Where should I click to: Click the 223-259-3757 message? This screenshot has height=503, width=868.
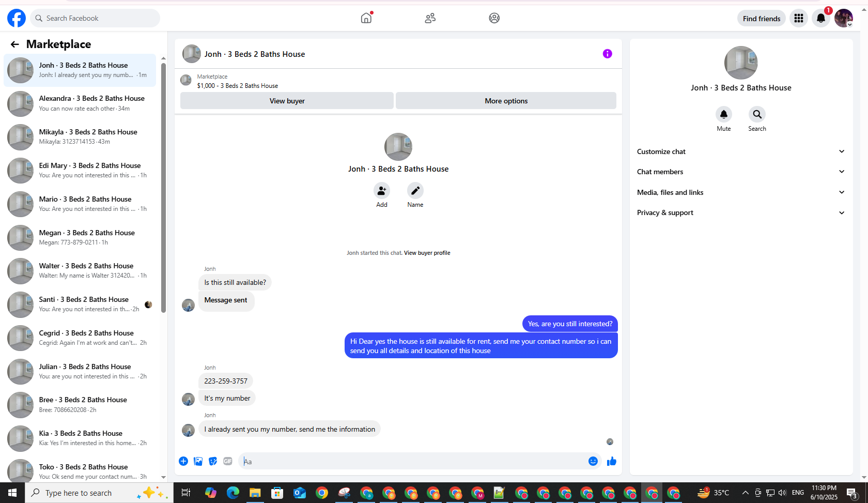226,381
